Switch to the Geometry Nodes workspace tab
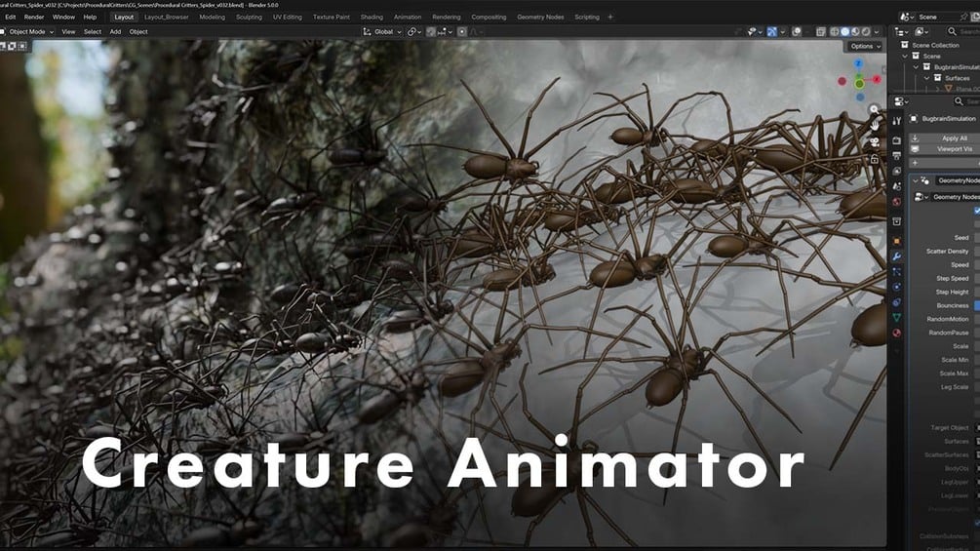Image resolution: width=980 pixels, height=551 pixels. point(540,17)
